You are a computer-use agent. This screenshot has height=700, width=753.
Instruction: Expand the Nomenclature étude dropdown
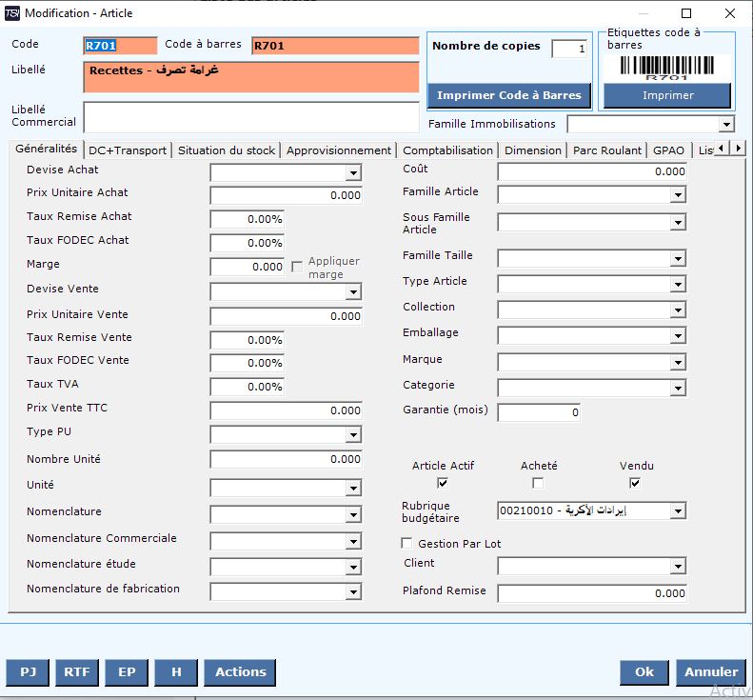pos(353,567)
